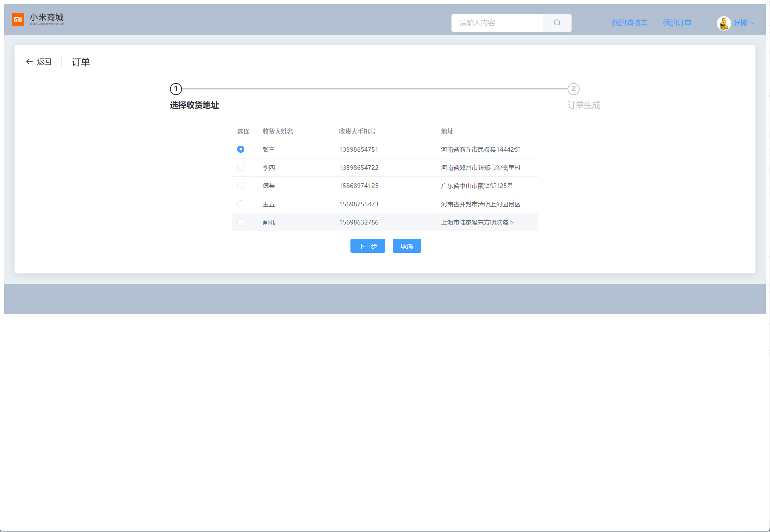Click the 小米商城 site title

(47, 17)
